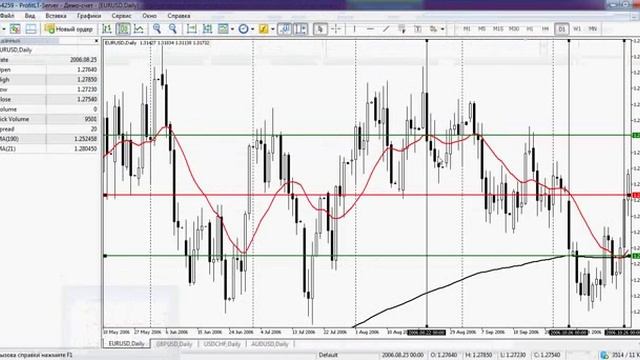
Task: Expand the leftmost toolbar dropdown arrow
Action: [x=3, y=29]
